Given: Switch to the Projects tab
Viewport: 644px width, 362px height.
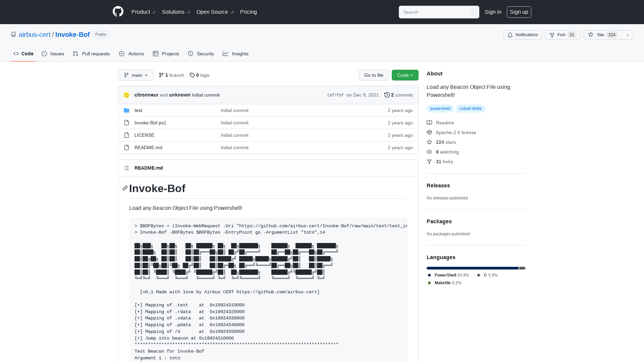Looking at the screenshot, I should 166,54.
